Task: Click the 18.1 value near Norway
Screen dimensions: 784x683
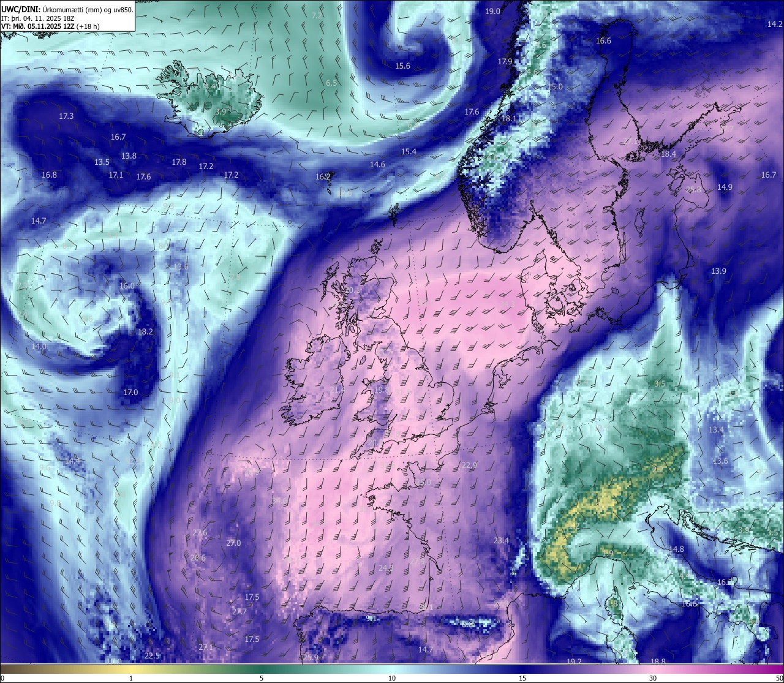Action: point(509,119)
